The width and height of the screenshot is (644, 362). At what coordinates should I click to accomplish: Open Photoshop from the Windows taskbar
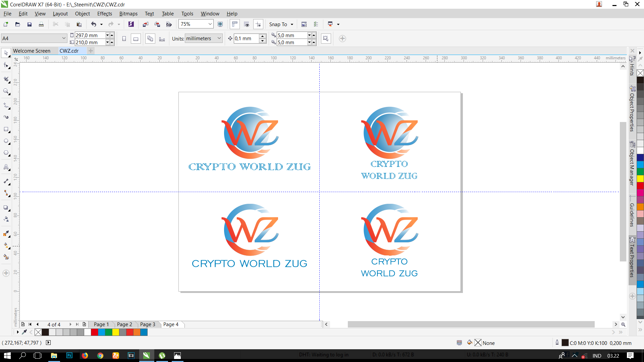[69, 355]
